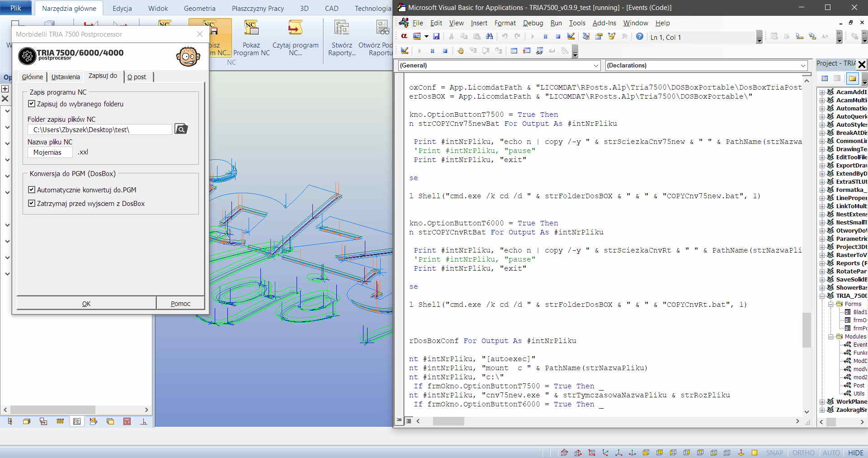Click the Save icon in the VBA toolbar
The width and height of the screenshot is (868, 458).
pos(436,36)
